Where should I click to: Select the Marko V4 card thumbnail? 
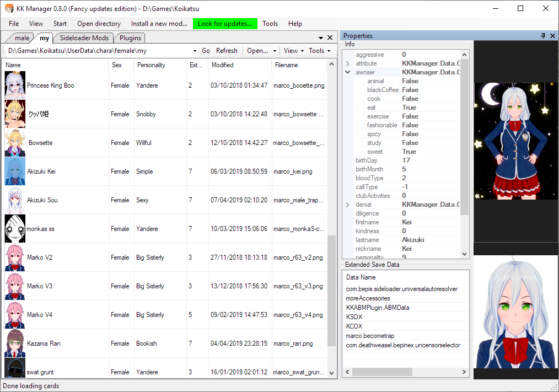coord(15,315)
